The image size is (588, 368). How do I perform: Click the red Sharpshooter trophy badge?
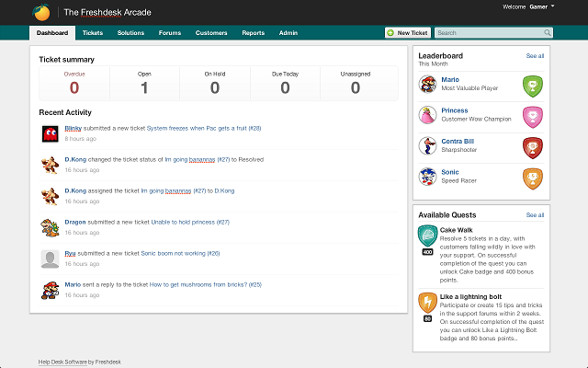point(533,147)
